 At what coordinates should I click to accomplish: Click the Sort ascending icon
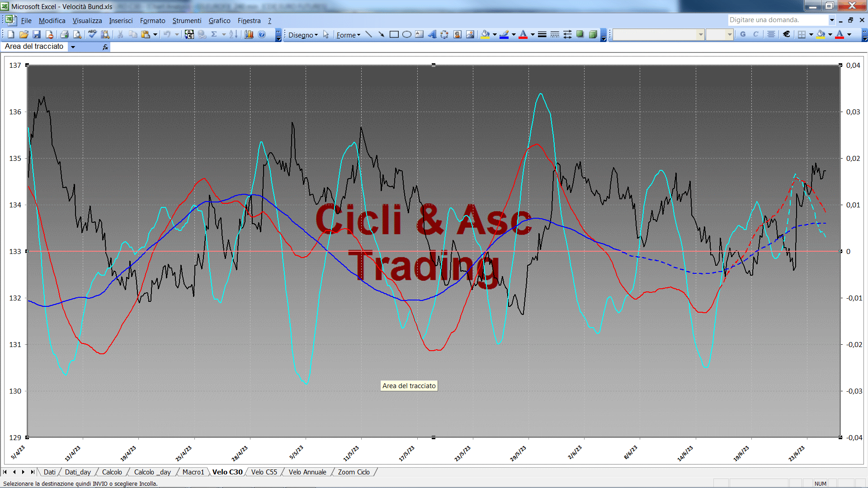(x=233, y=34)
